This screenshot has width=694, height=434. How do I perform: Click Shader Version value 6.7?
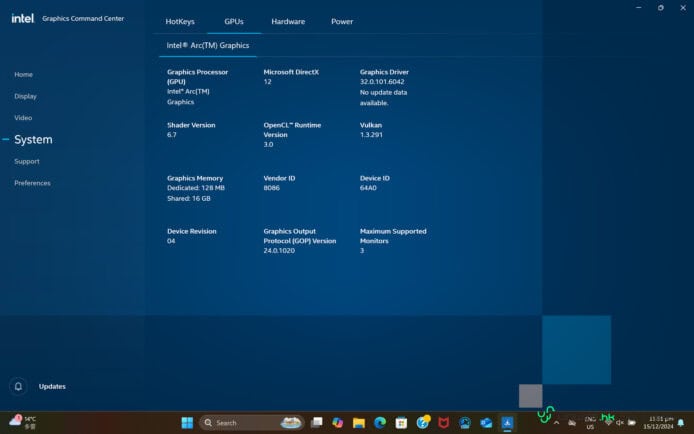[172, 135]
